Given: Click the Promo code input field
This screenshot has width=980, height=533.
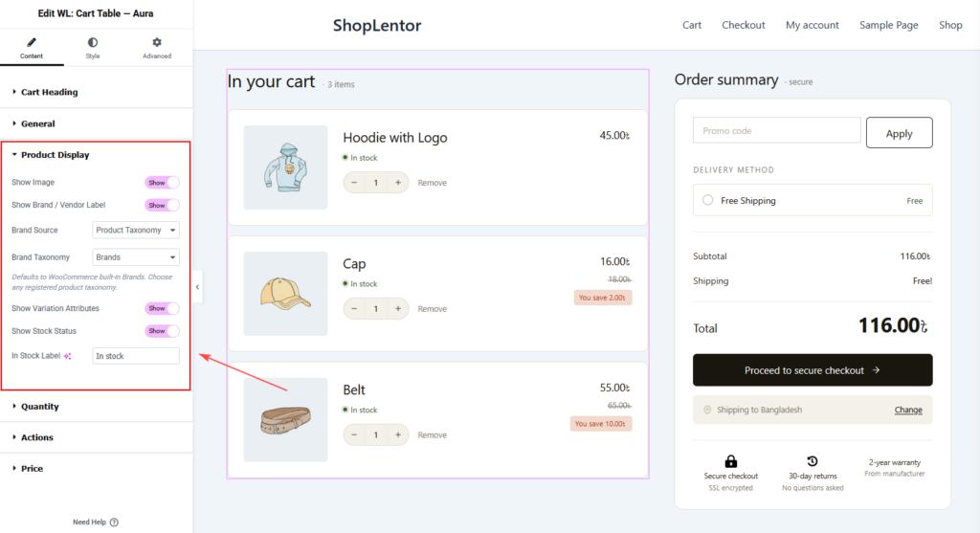Looking at the screenshot, I should (x=777, y=130).
